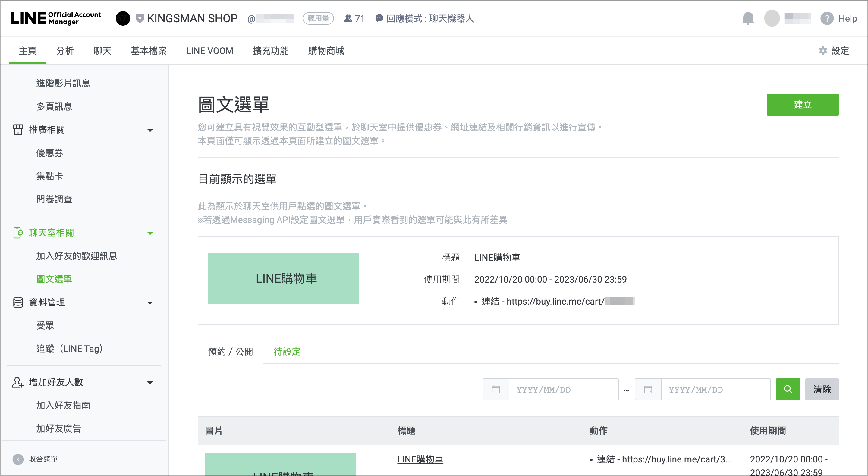Open the 基本檔案 tab
The image size is (868, 476).
149,51
